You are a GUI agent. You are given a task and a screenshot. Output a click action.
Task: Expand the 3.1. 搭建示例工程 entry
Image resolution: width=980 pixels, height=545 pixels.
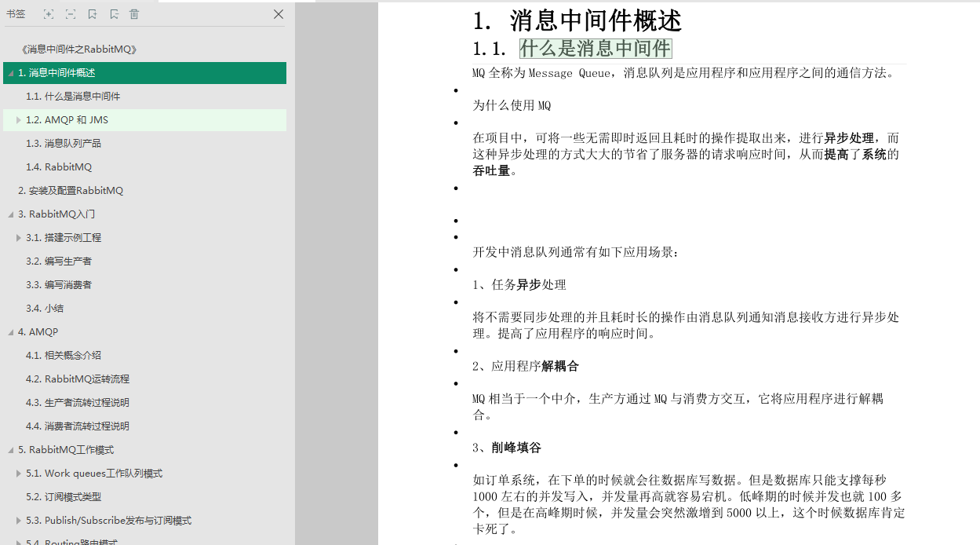(17, 237)
